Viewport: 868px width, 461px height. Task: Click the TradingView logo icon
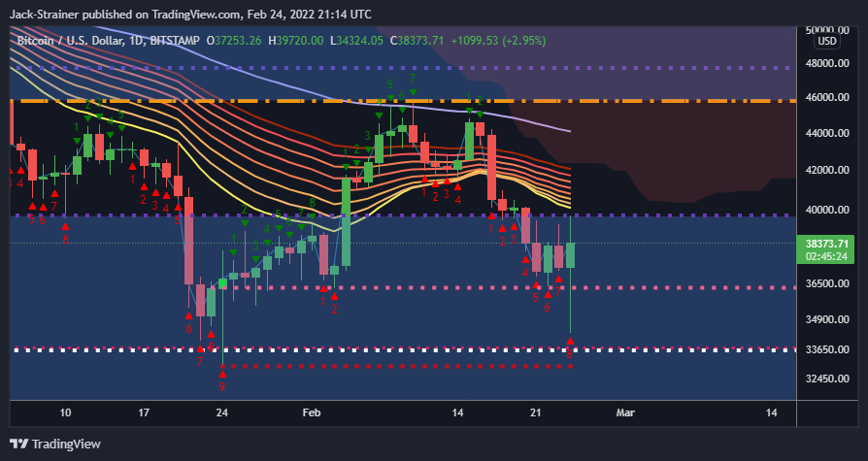coord(19,444)
